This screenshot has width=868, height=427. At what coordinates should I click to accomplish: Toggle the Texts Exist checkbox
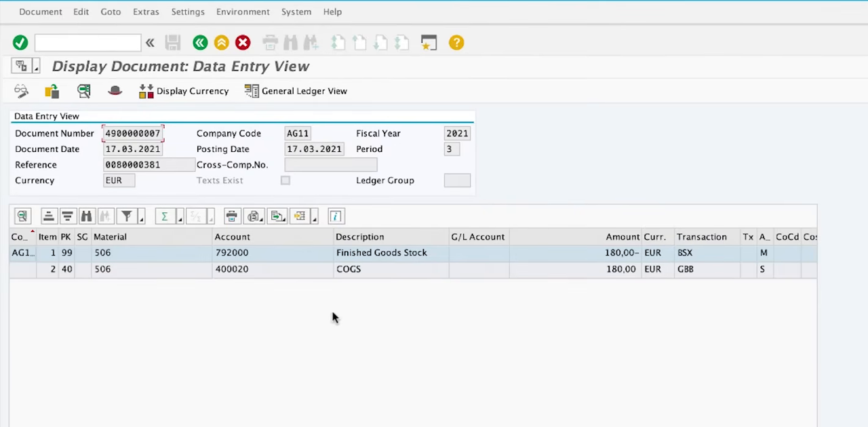pos(285,180)
